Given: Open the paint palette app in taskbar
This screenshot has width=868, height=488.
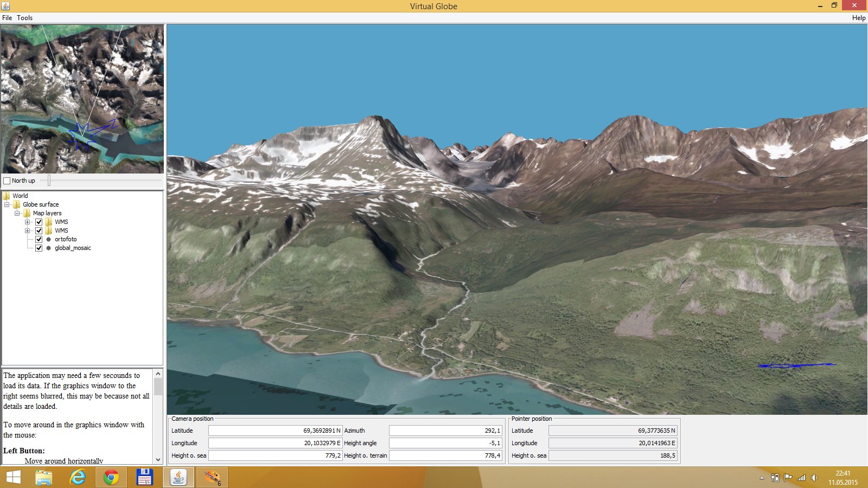Looking at the screenshot, I should pos(212,478).
